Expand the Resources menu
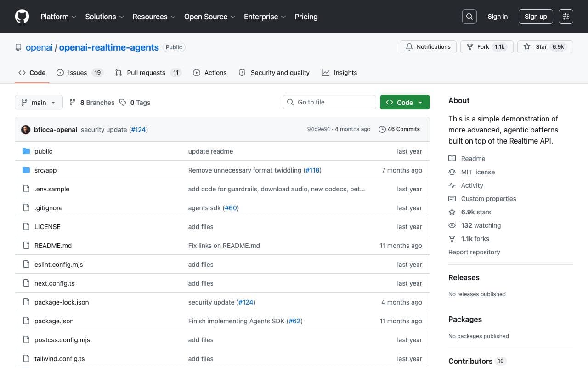This screenshot has width=588, height=368. [154, 17]
